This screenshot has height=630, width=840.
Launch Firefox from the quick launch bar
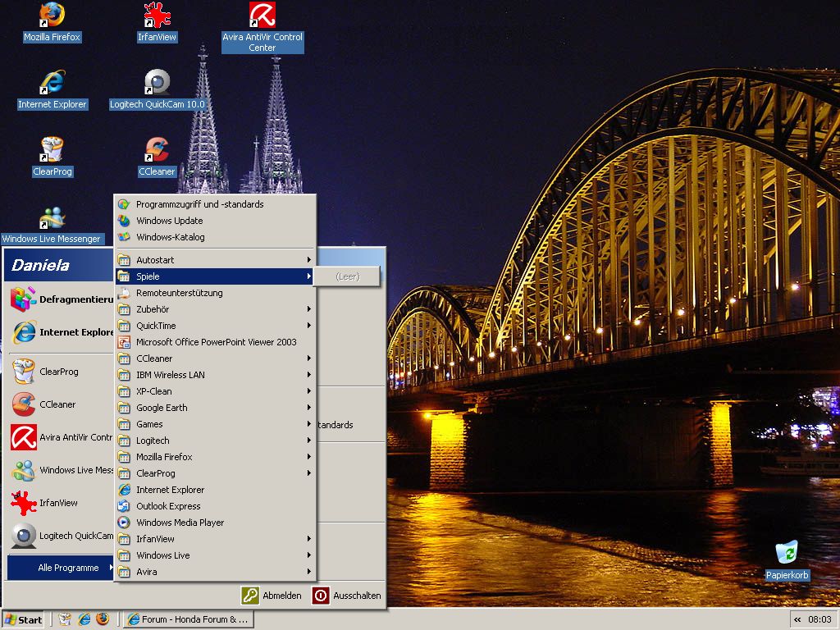coord(103,619)
